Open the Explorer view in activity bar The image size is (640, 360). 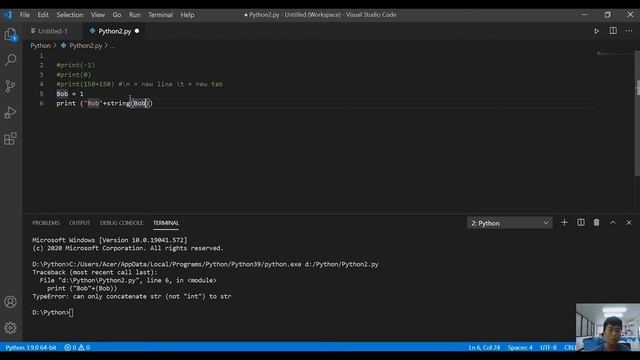[x=11, y=34]
